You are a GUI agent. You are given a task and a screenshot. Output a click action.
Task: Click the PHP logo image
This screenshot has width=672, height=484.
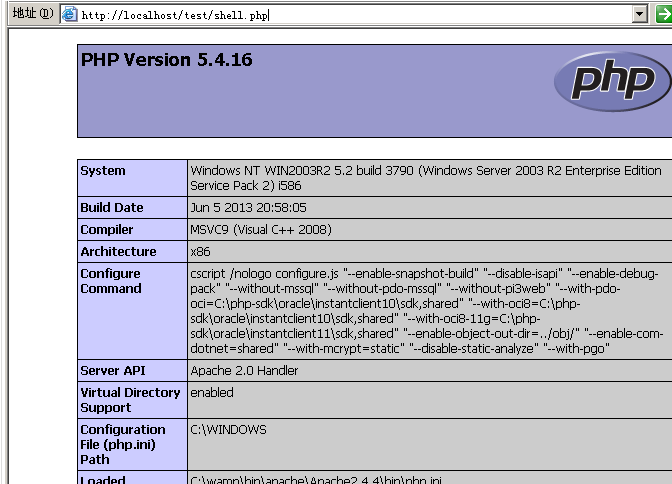[x=612, y=81]
